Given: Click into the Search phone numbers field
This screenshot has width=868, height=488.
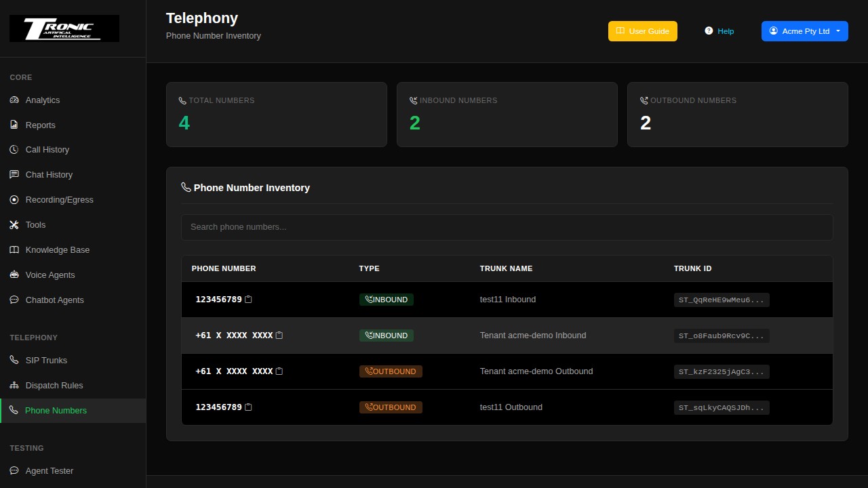Looking at the screenshot, I should click(x=507, y=227).
